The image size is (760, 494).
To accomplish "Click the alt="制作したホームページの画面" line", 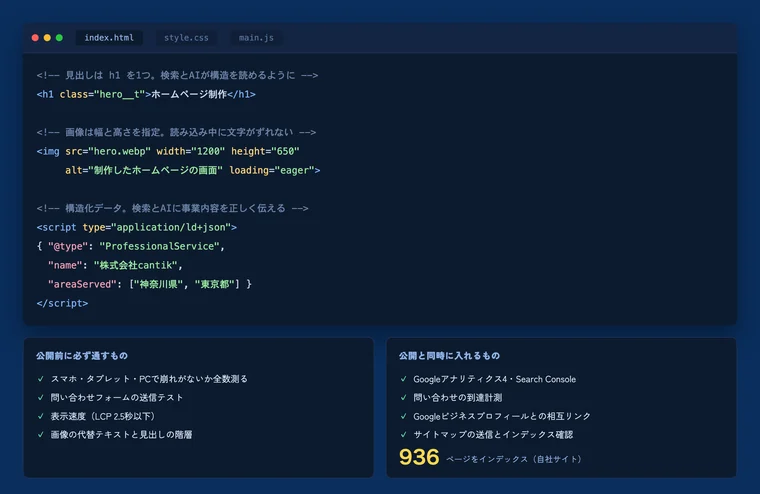I will point(192,170).
